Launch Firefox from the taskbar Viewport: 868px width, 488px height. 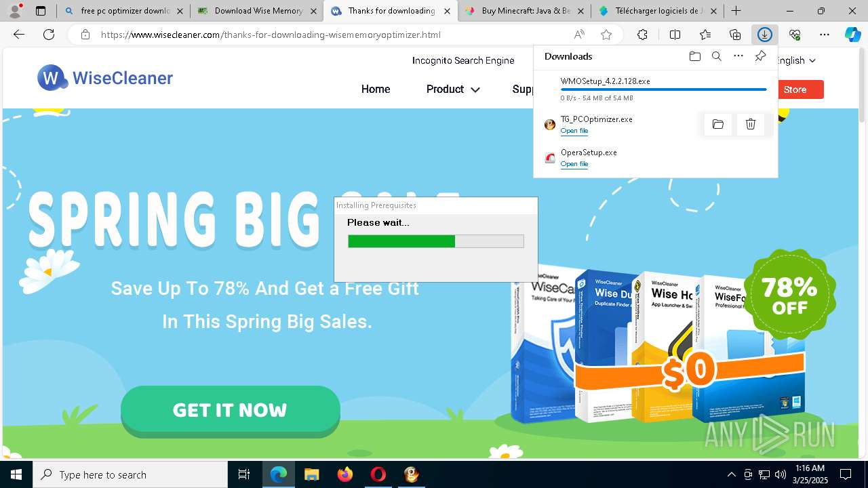click(344, 474)
